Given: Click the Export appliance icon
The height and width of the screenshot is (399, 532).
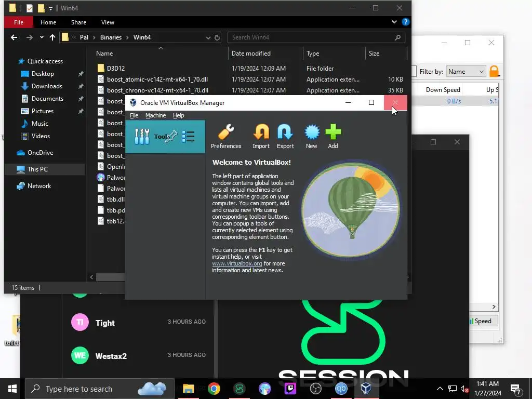Looking at the screenshot, I should tap(285, 137).
